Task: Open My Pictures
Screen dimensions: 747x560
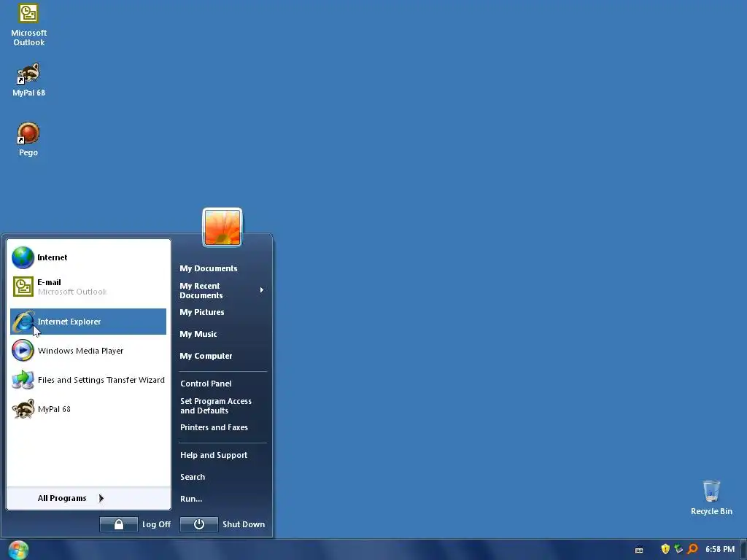Action: [202, 312]
